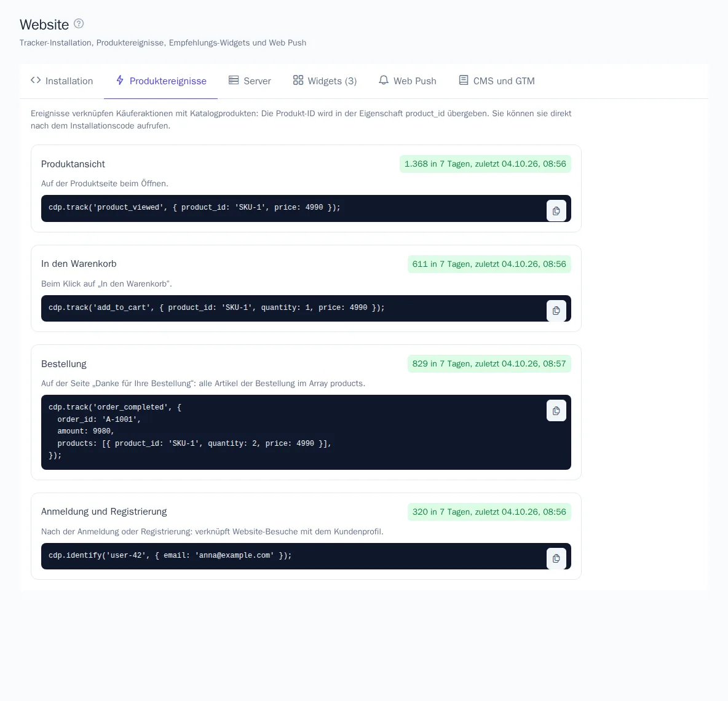Viewport: 728px width, 701px height.
Task: Open the Widgets (3) tab
Action: pyautogui.click(x=325, y=81)
